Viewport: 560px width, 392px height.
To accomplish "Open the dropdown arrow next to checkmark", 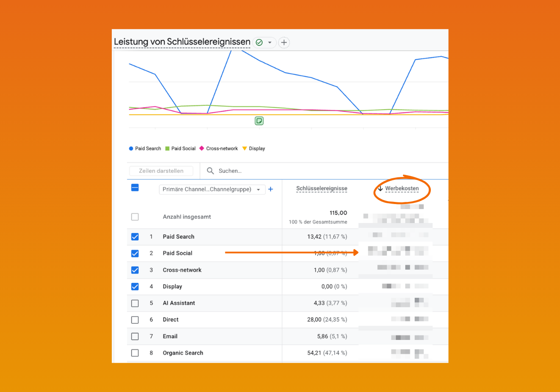I will tap(270, 42).
